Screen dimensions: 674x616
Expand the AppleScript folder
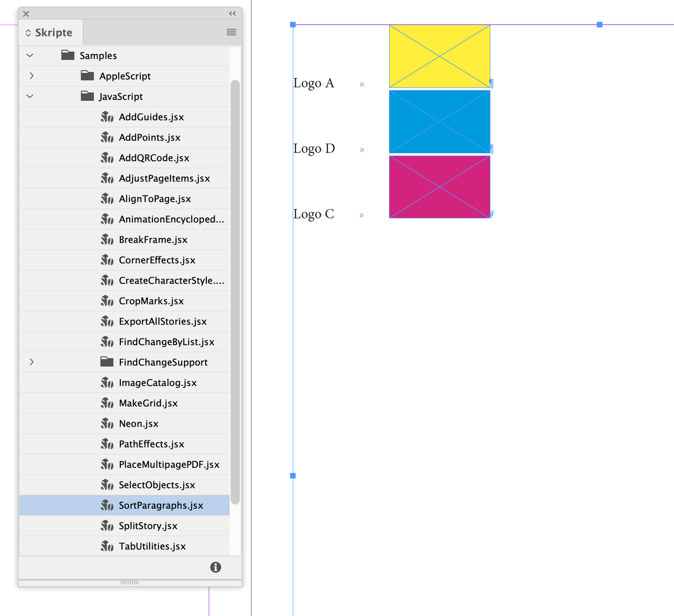pyautogui.click(x=31, y=76)
